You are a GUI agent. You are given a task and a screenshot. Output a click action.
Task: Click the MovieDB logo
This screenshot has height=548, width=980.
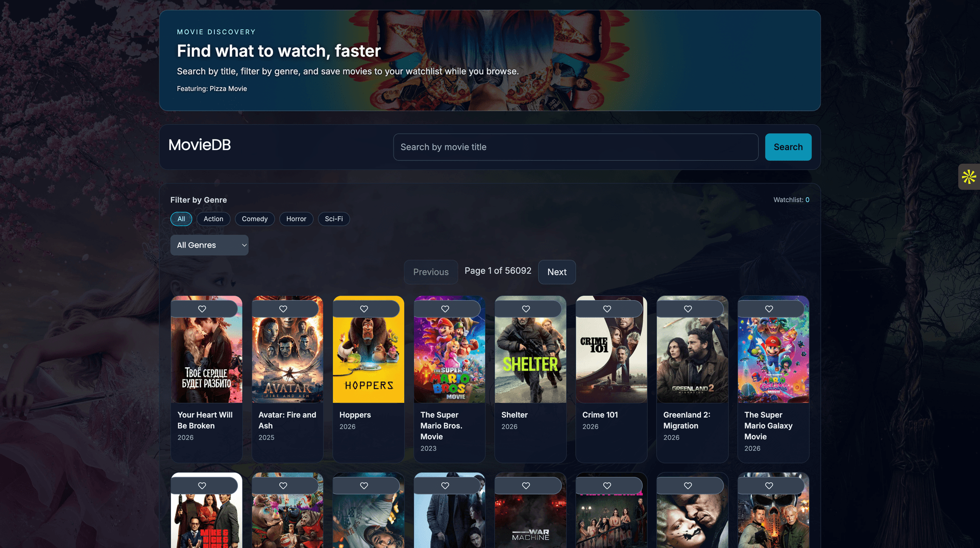(199, 145)
